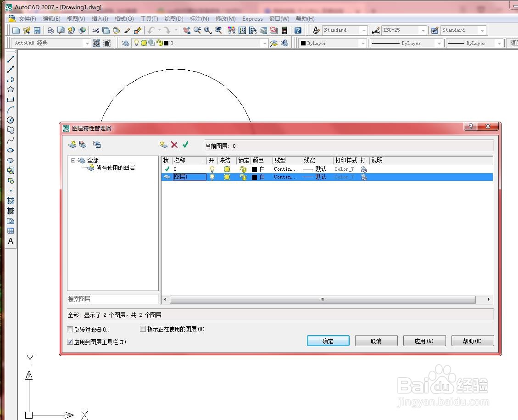Toggle lock icon for 图层1
Screen dimensions: 518x420
tap(243, 177)
